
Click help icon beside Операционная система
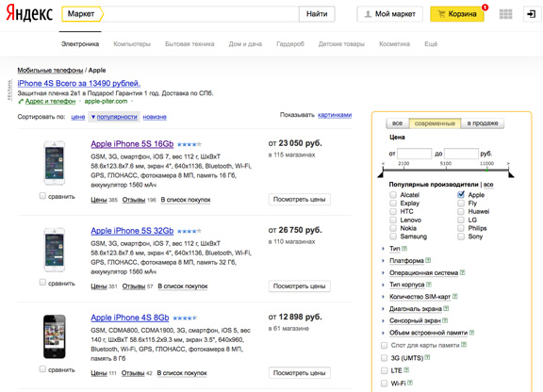pyautogui.click(x=462, y=272)
